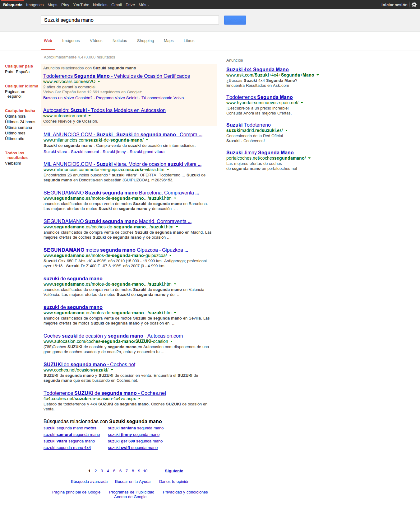Screen dimensions: 420x505
Task: Open Autocasión: Suzuki Todos los Modelos ad
Action: 104,110
